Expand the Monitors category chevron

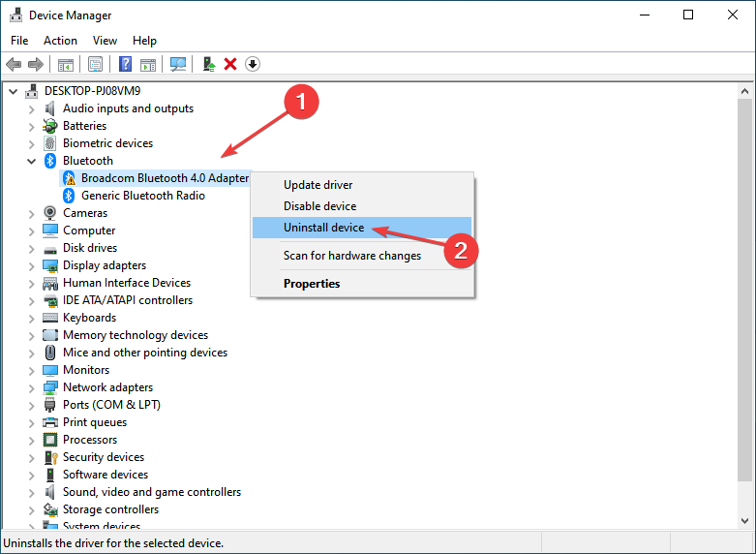click(x=31, y=370)
